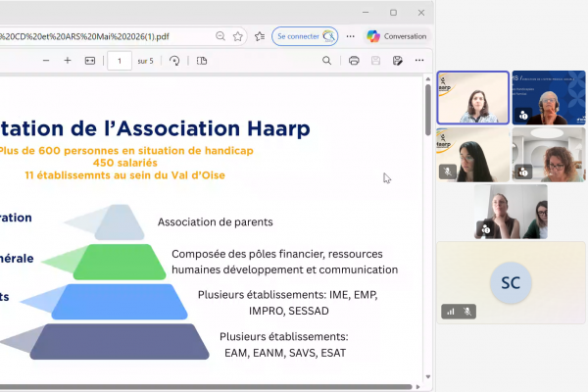The image size is (588, 392).
Task: Click muted mic icon on SC tile
Action: tap(467, 312)
